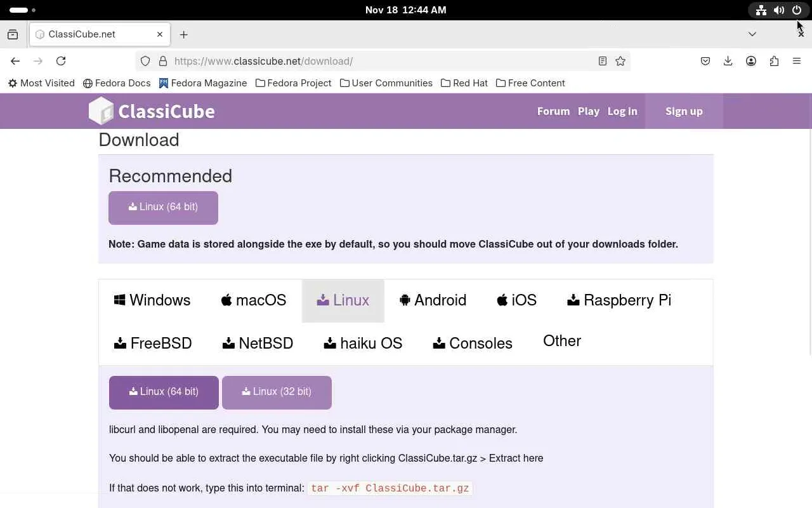
Task: Open the Fedora Magazine bookmark
Action: pyautogui.click(x=203, y=83)
